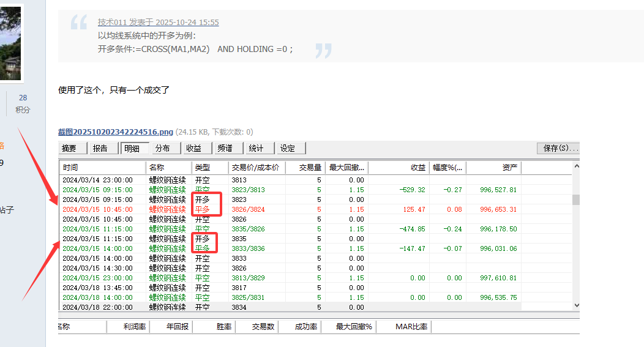644x347 pixels.
Task: Select the 明细 tab
Action: coord(135,148)
